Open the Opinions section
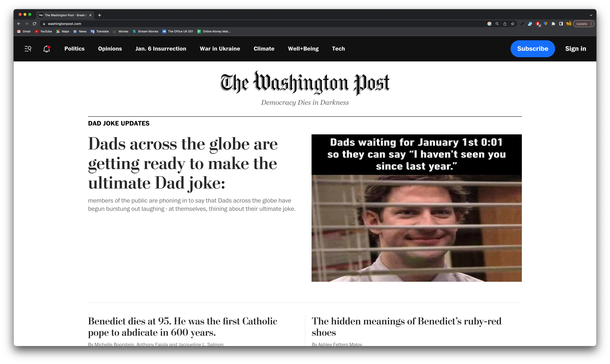The height and width of the screenshot is (364, 610). [x=110, y=49]
